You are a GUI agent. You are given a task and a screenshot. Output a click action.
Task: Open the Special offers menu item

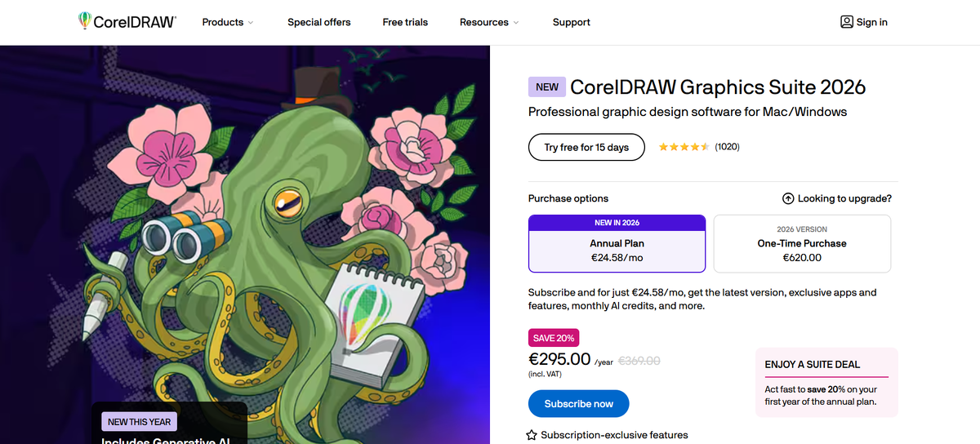coord(319,22)
